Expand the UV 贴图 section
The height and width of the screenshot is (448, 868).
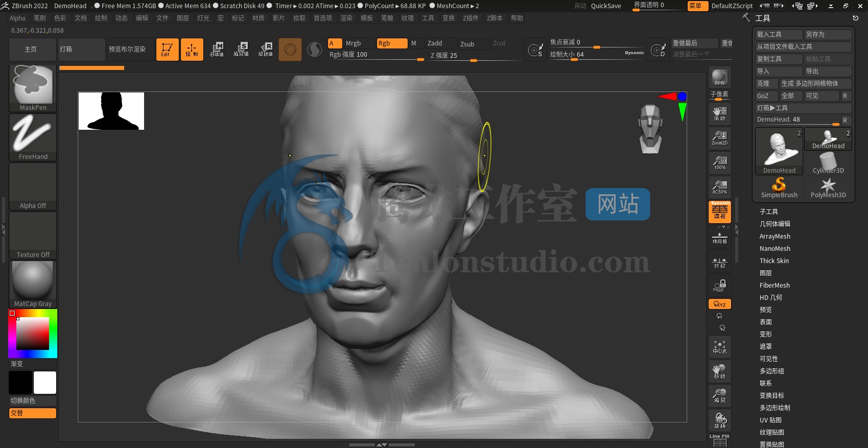point(771,420)
